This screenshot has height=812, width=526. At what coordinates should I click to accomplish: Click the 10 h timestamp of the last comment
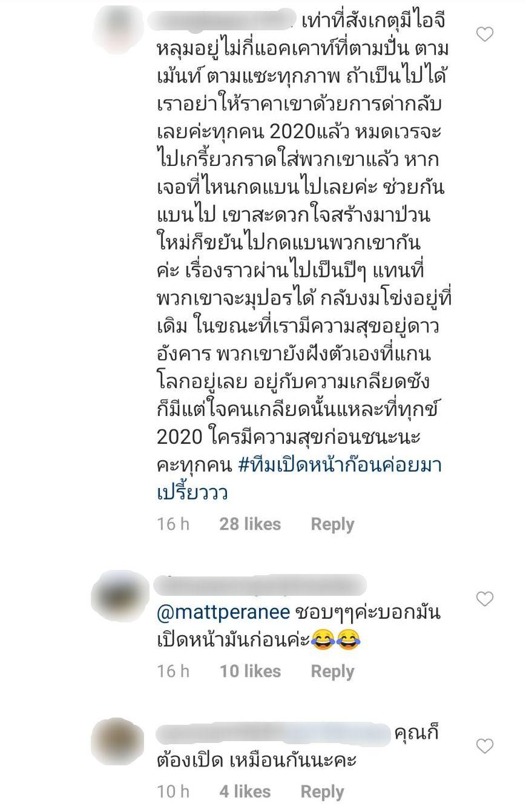(173, 791)
